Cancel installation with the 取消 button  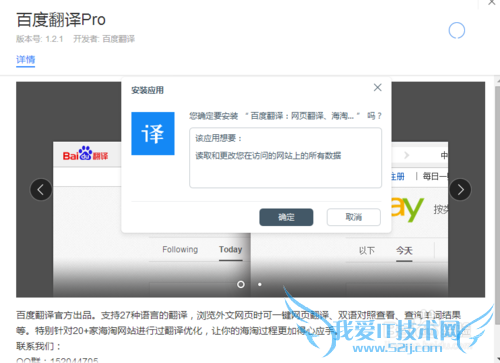tap(354, 217)
